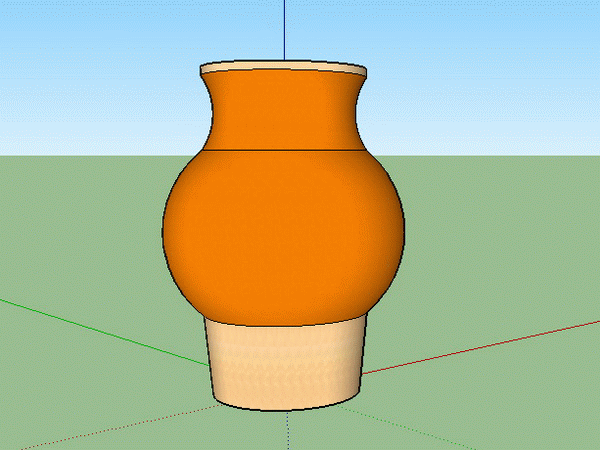Select the horizontal edge between neck and body

click(x=283, y=150)
